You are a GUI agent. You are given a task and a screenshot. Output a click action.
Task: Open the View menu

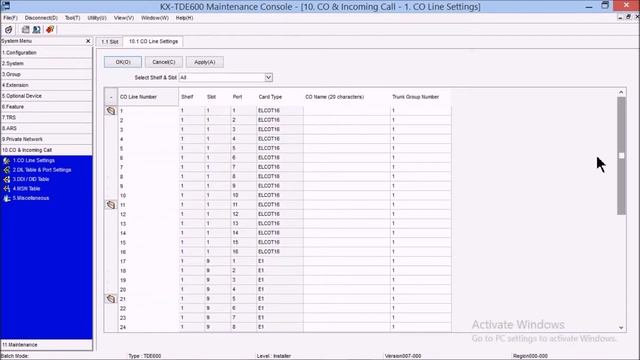124,18
